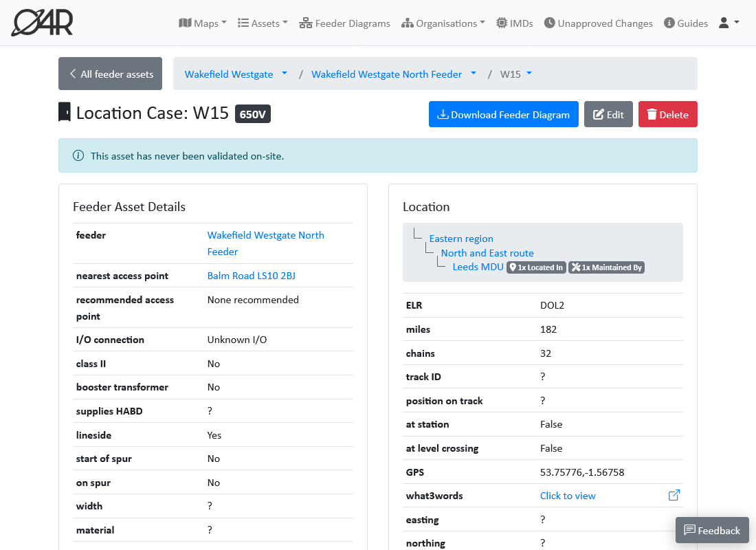Edit this location case
The image size is (756, 550).
coord(608,114)
